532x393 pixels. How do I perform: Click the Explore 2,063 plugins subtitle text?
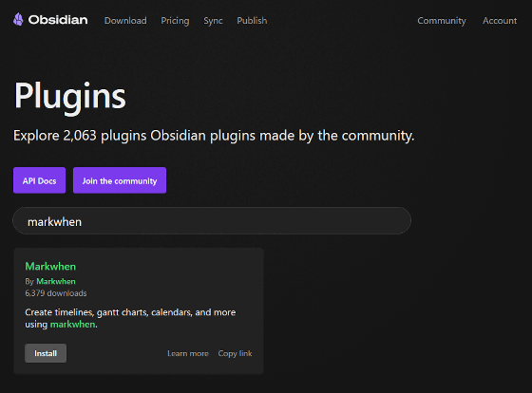(214, 136)
